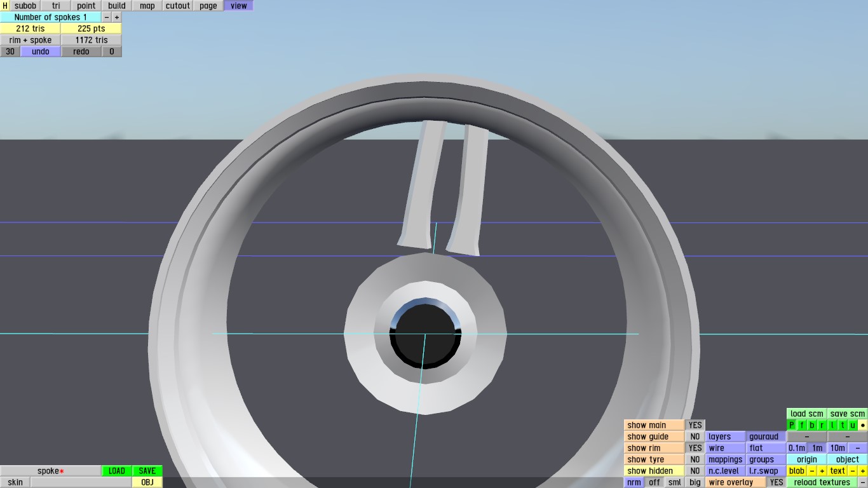Open the subob mode tab
The height and width of the screenshot is (488, 868).
(x=25, y=6)
